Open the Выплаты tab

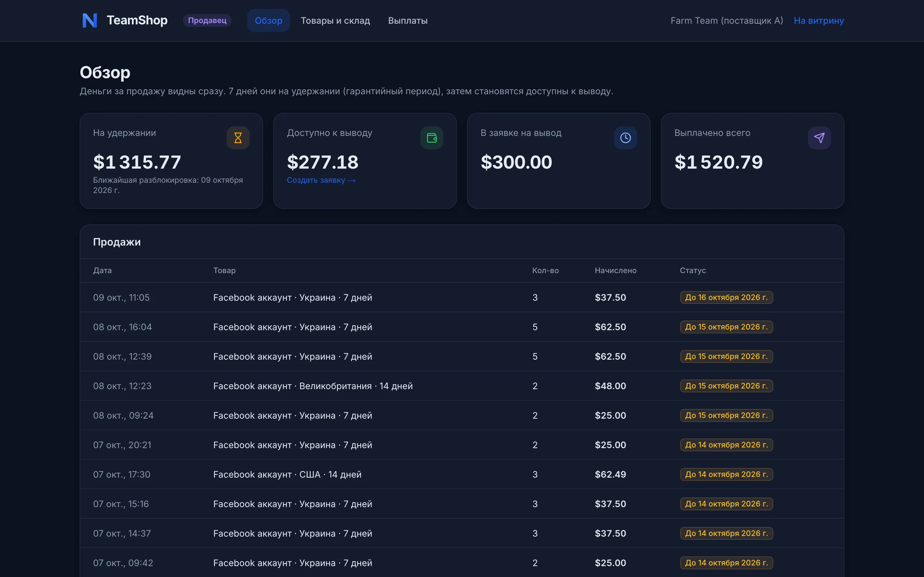(408, 21)
